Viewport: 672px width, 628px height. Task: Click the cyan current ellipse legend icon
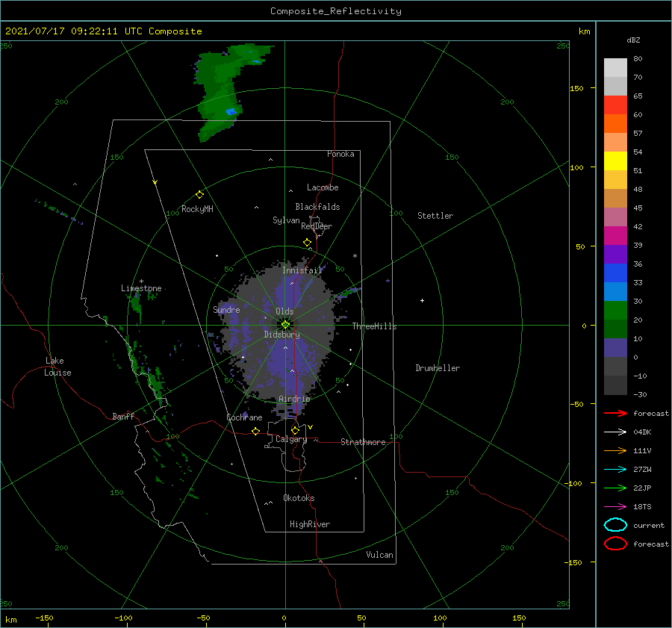pos(615,525)
